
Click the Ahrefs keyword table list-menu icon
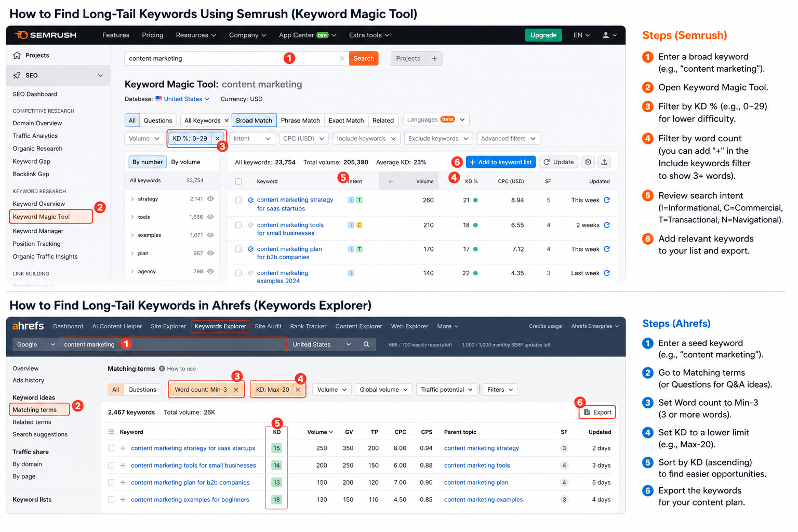pos(111,432)
